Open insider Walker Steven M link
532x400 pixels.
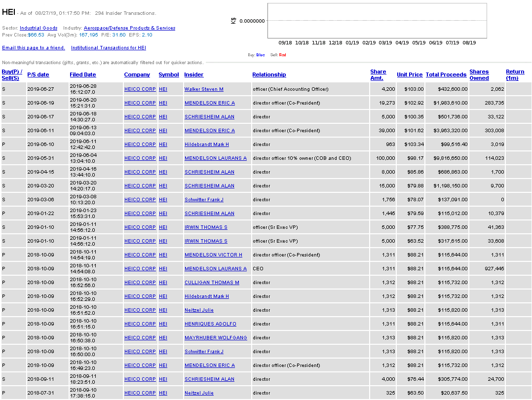tap(204, 89)
